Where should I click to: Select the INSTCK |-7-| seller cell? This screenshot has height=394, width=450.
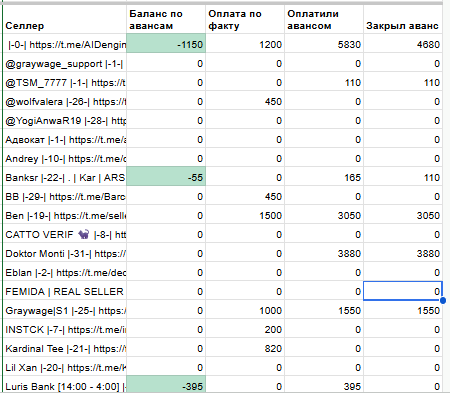65,328
